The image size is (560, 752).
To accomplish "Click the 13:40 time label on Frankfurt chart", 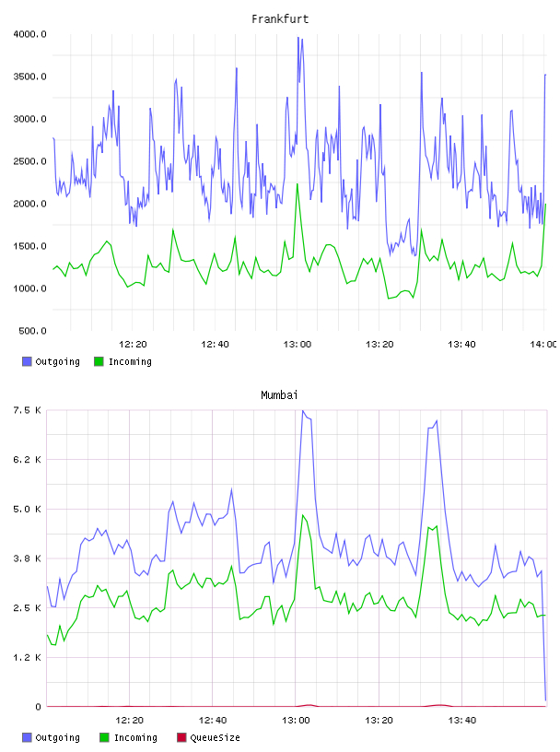I will coord(461,345).
